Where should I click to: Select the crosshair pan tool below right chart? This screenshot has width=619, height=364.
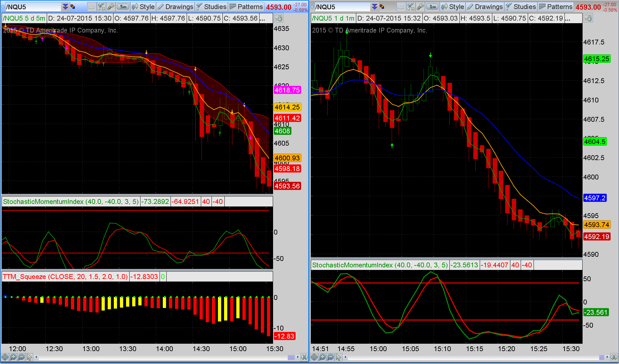[314, 357]
